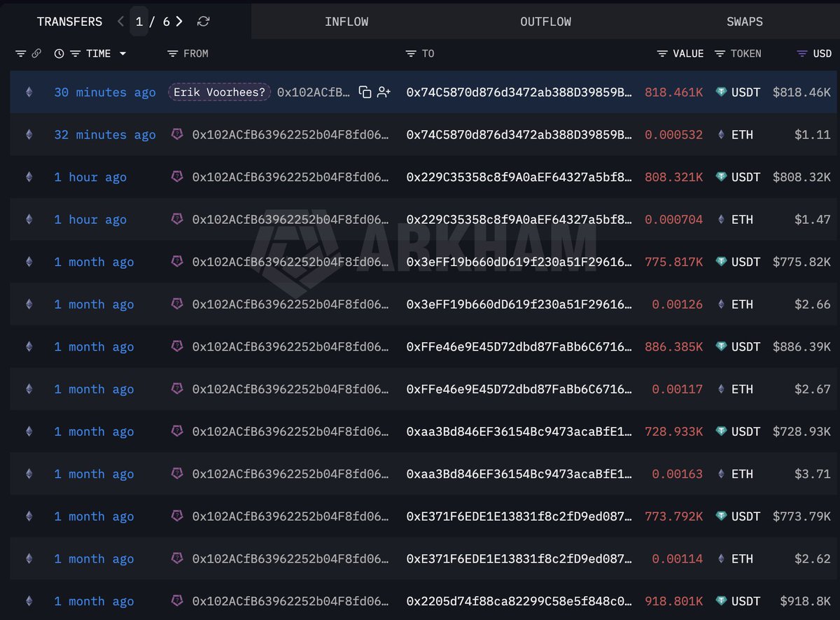Click the USD column filter icon
This screenshot has width=840, height=620.
click(x=802, y=54)
